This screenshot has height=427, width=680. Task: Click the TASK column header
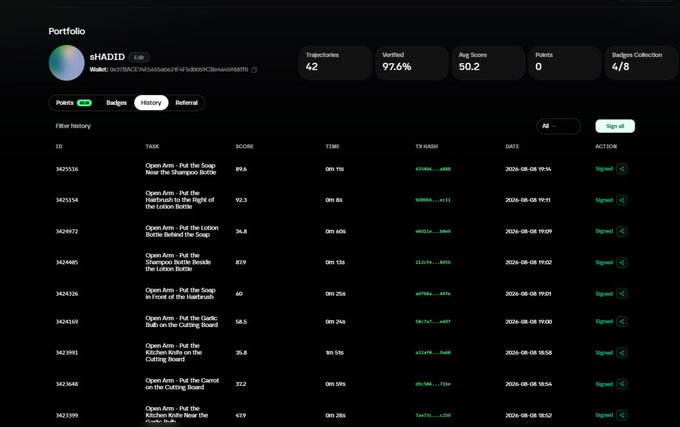point(152,147)
